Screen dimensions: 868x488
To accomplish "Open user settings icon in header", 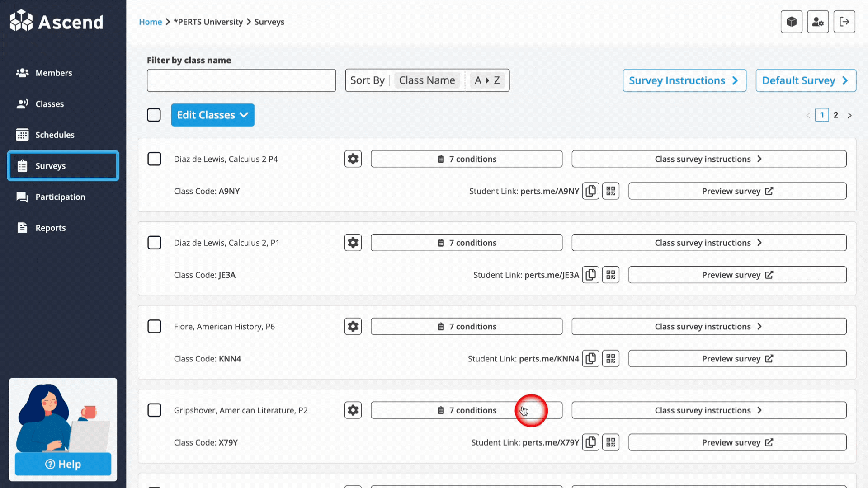I will [817, 22].
